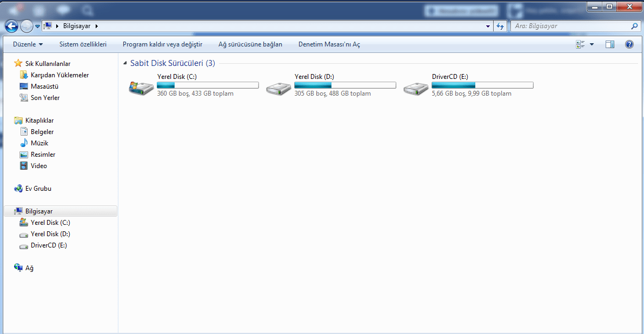Minimize the Explorer window

(x=594, y=6)
